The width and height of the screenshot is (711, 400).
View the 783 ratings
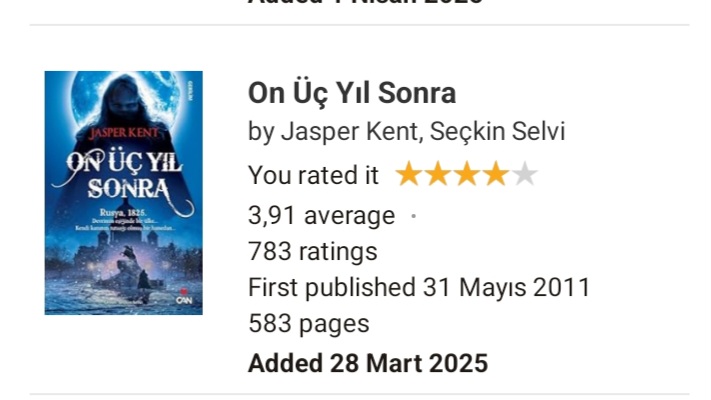[312, 251]
